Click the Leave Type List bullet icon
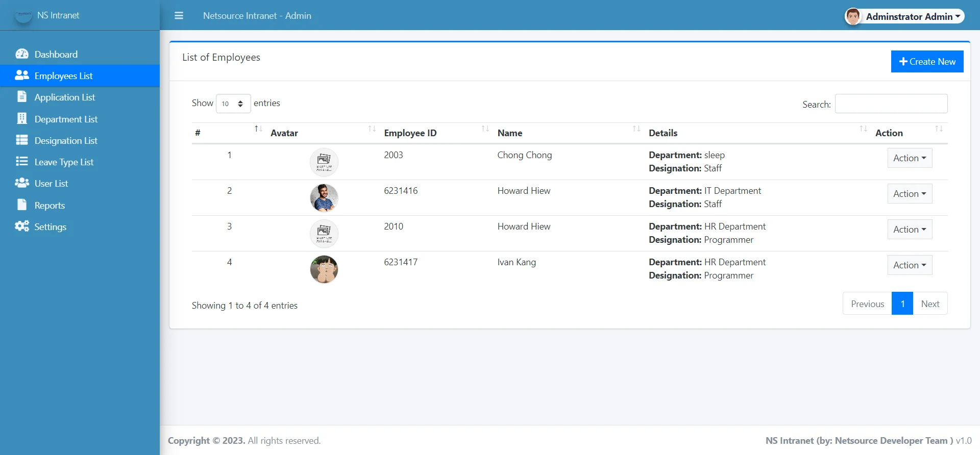 pyautogui.click(x=22, y=162)
